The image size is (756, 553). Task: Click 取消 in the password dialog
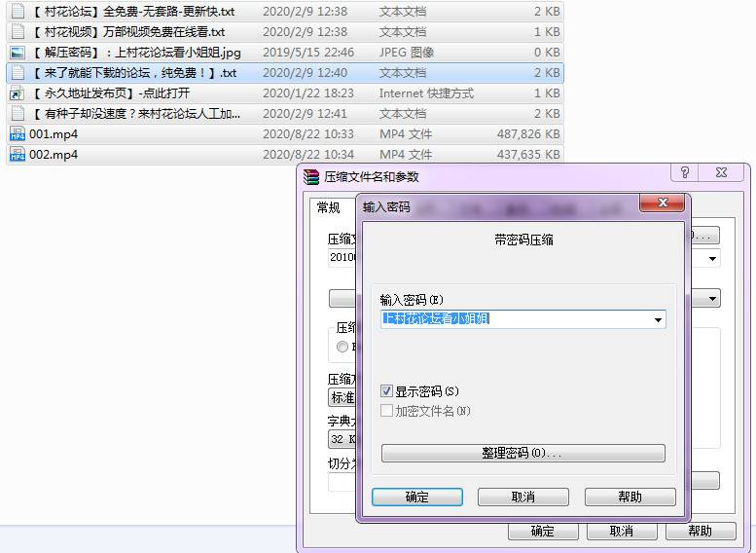522,497
